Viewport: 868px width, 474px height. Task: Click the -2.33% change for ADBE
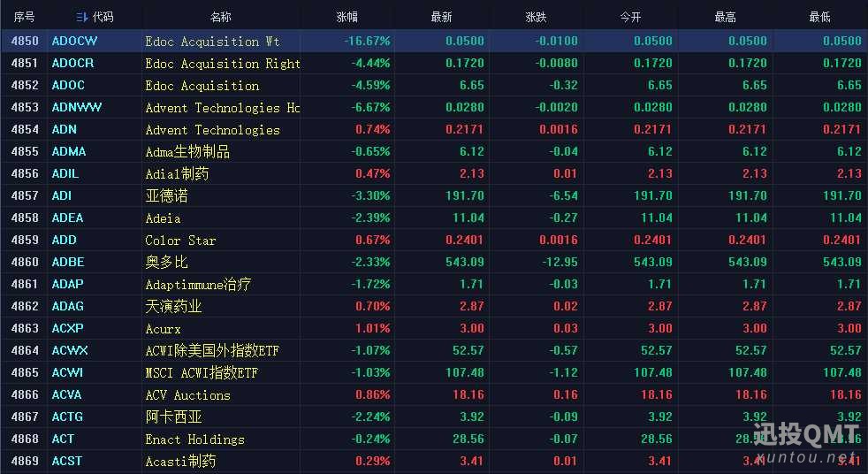370,262
